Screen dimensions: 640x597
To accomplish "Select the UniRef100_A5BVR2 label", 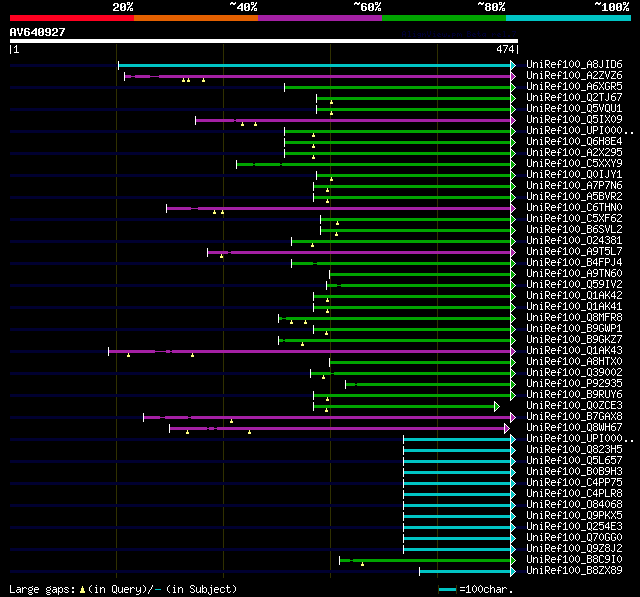I will pos(574,197).
